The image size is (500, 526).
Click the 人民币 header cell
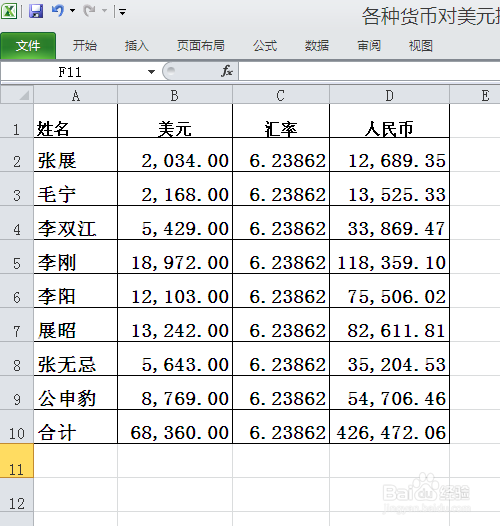coord(390,121)
